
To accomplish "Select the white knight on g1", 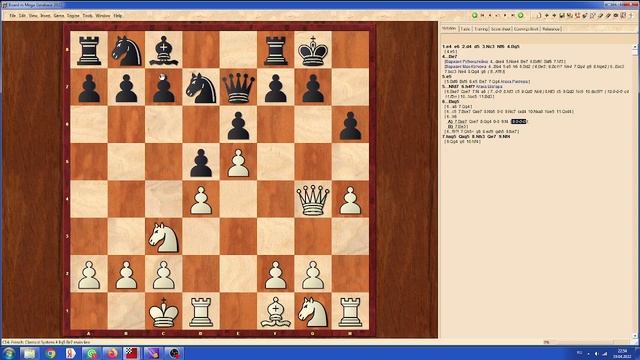I will point(313,311).
